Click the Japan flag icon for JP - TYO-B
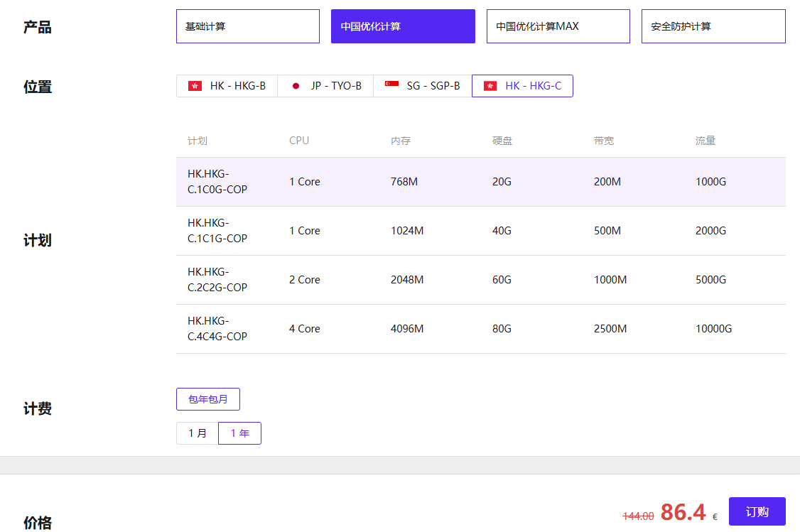 [296, 86]
